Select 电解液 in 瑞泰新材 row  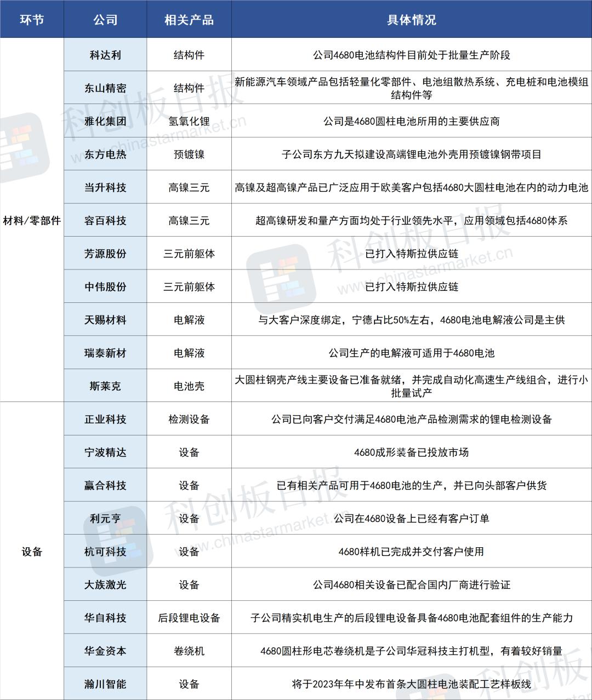click(189, 353)
